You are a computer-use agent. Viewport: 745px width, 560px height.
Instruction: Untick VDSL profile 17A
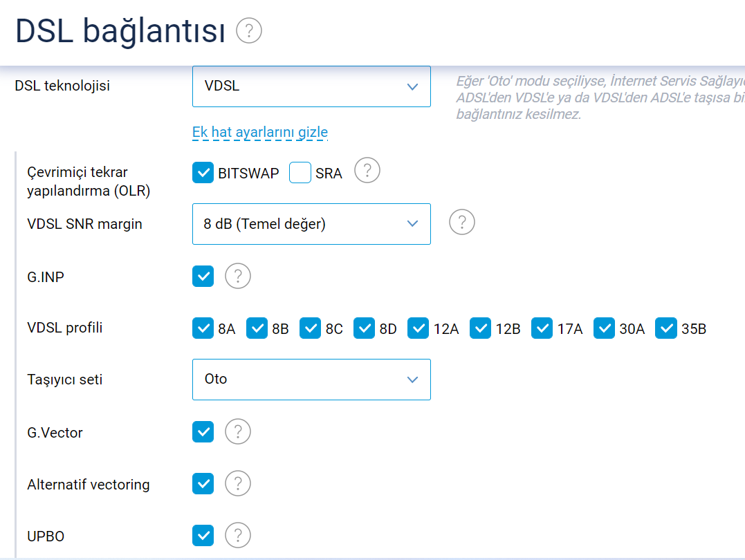542,328
